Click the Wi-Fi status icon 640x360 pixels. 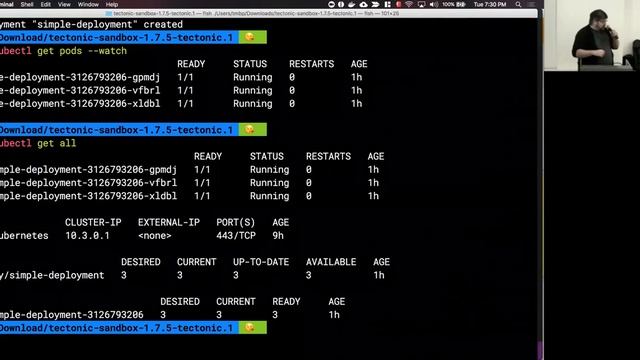coord(409,4)
